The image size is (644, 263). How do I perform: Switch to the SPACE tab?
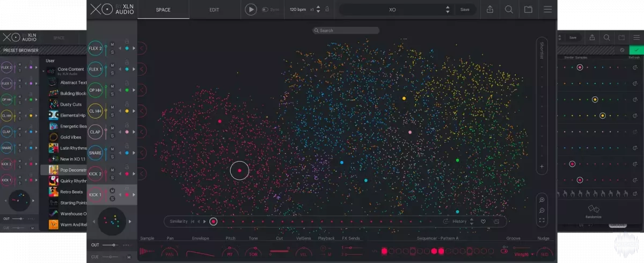[163, 9]
